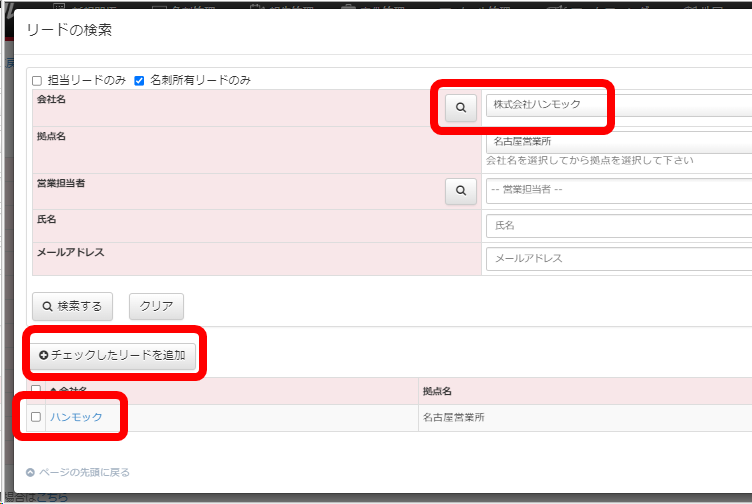
Task: Tick the 担当リードのみ checkbox
Action: tap(37, 80)
